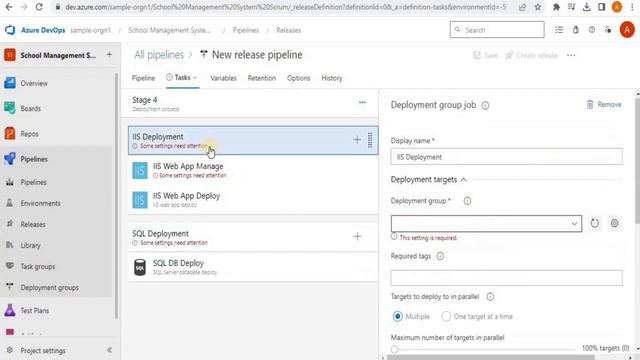Collapse the Deployment targets section
The width and height of the screenshot is (640, 360).
click(464, 180)
